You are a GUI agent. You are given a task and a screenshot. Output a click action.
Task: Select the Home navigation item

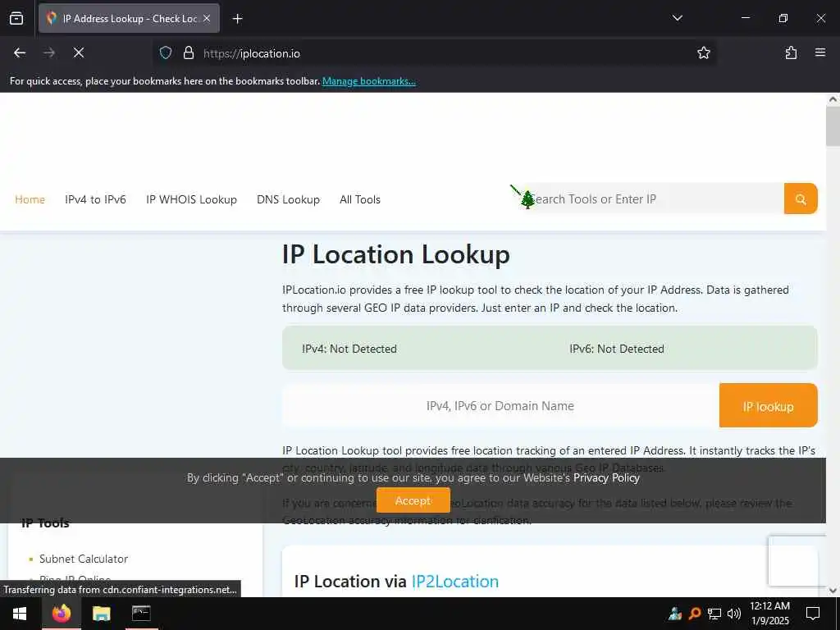30,199
